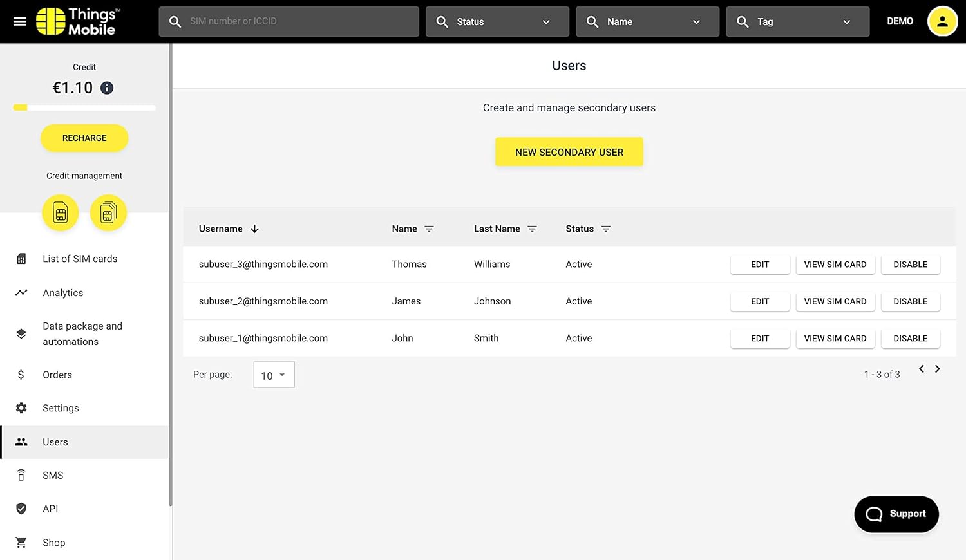Filter the Name column icon

(x=429, y=229)
